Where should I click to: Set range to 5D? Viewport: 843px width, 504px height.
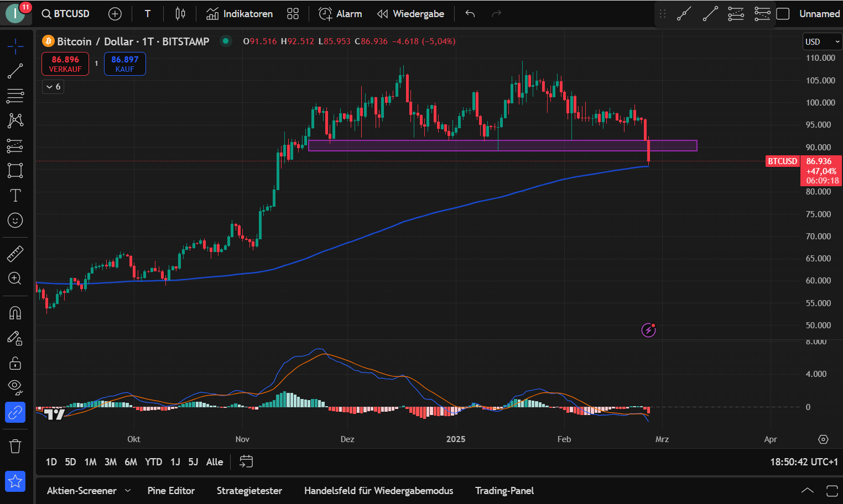70,462
